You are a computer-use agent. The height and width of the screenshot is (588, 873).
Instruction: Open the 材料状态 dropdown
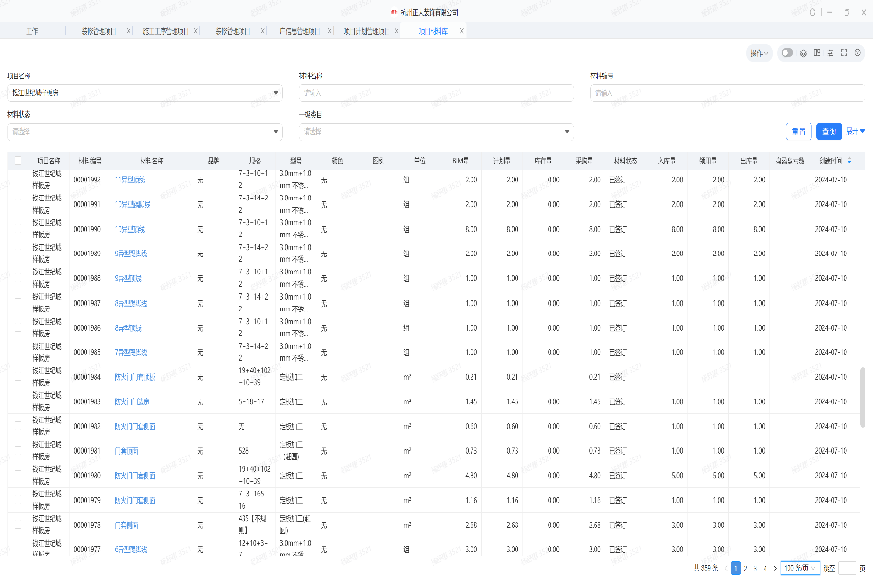(145, 132)
